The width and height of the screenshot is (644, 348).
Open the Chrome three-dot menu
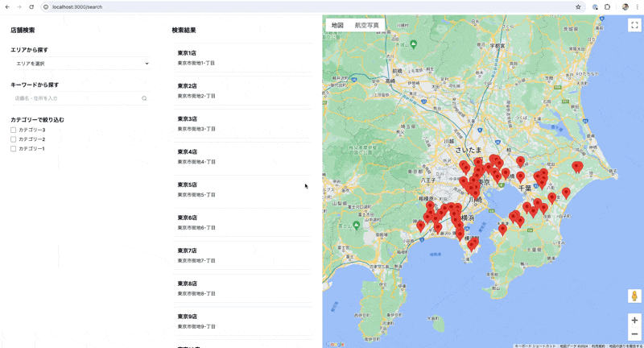click(x=638, y=6)
